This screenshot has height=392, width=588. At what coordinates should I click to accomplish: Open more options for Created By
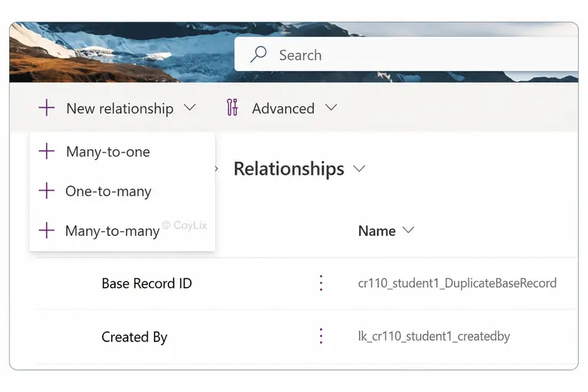[321, 336]
